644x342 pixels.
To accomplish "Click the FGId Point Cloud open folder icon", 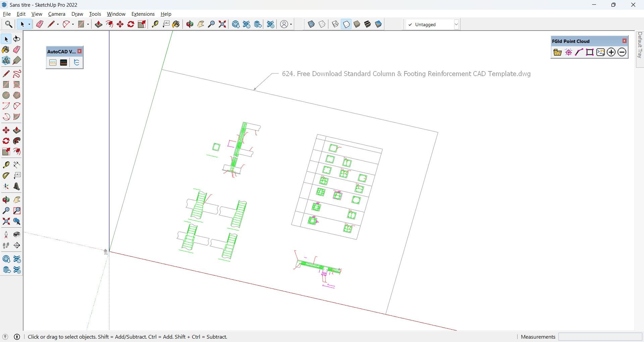I will tap(557, 52).
